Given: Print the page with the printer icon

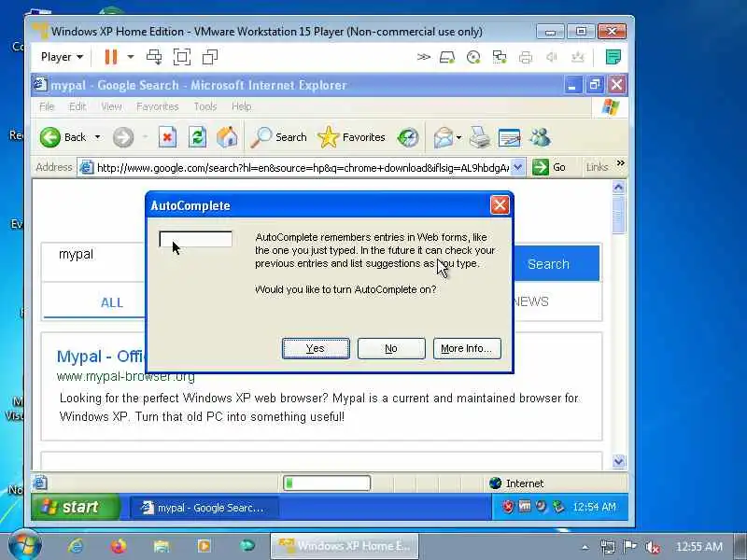Looking at the screenshot, I should (480, 137).
